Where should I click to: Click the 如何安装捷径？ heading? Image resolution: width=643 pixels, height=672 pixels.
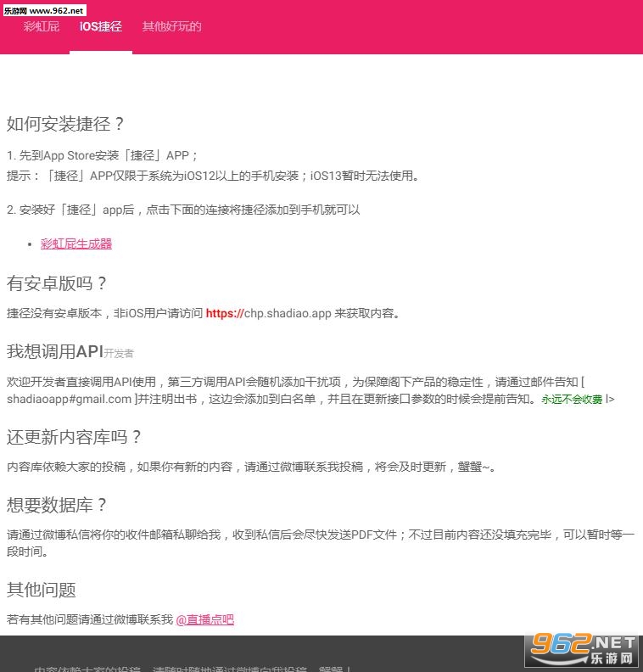[66, 124]
